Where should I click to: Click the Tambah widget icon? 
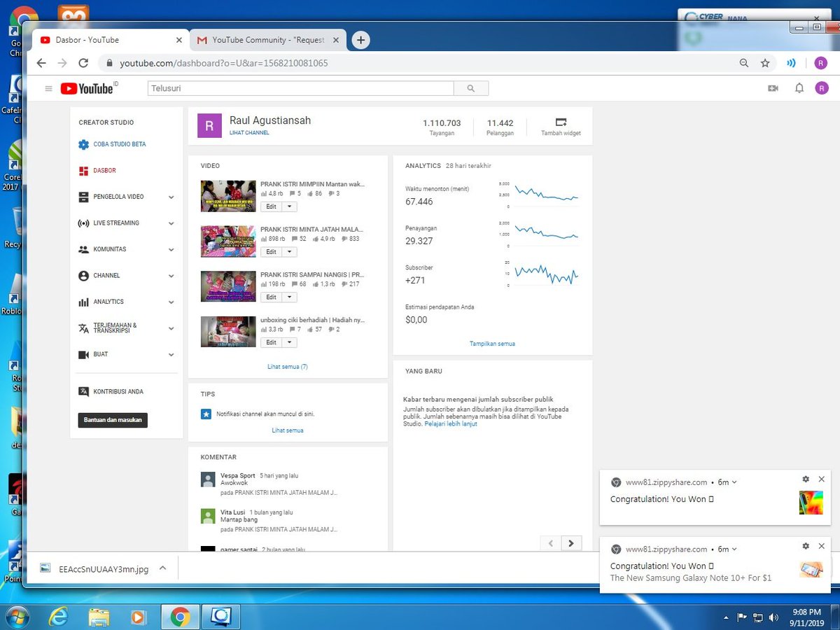(561, 122)
